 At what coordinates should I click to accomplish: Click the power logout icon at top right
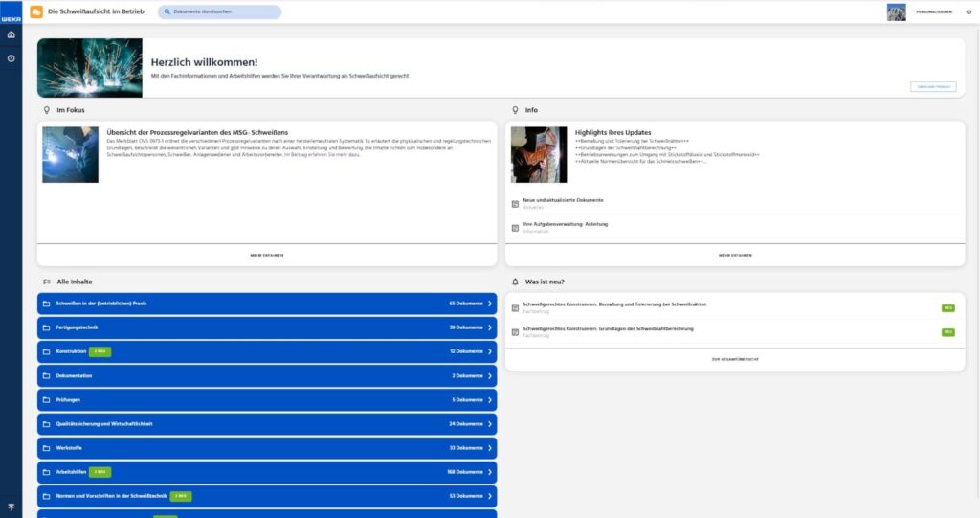(969, 11)
